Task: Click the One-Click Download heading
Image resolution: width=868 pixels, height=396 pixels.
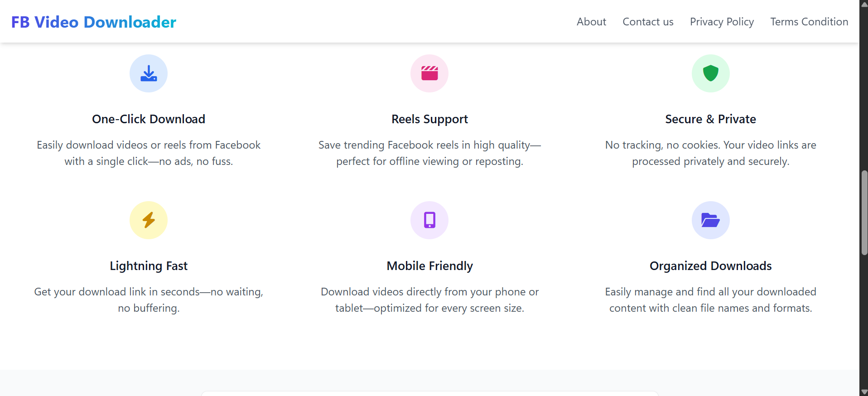Action: (149, 119)
